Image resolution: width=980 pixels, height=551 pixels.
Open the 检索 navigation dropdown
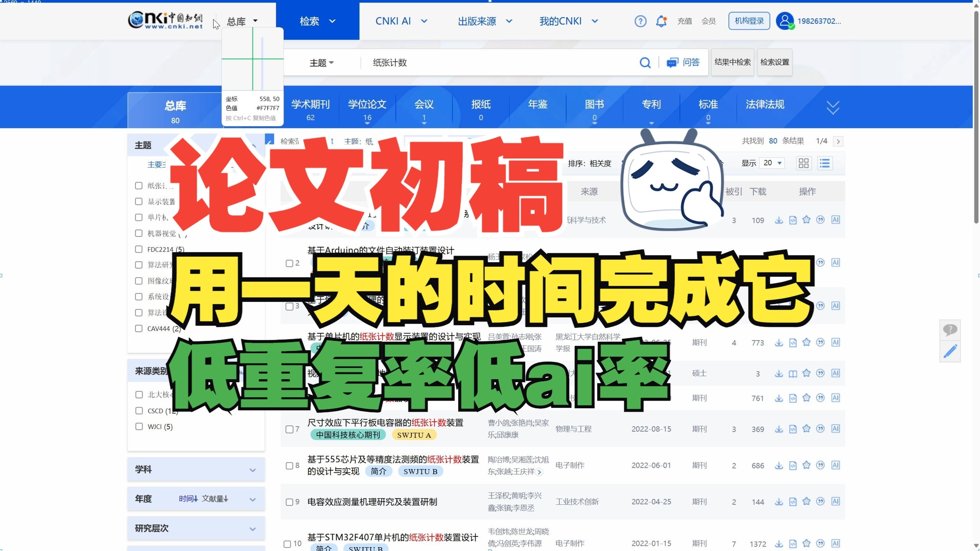317,21
